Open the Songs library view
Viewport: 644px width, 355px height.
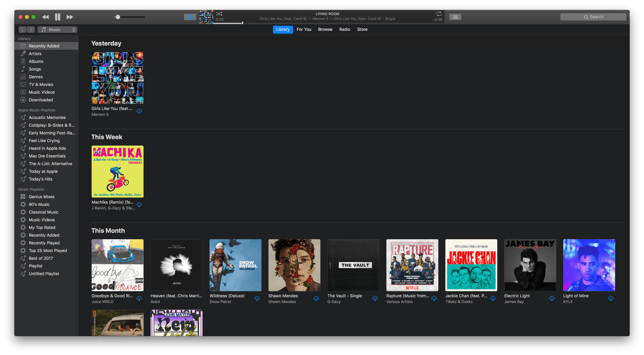(x=34, y=69)
